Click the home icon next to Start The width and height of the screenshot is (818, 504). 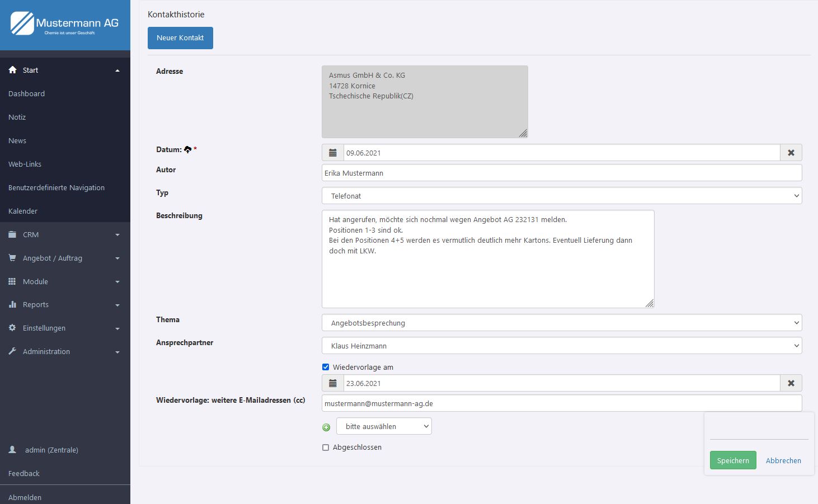pos(12,70)
